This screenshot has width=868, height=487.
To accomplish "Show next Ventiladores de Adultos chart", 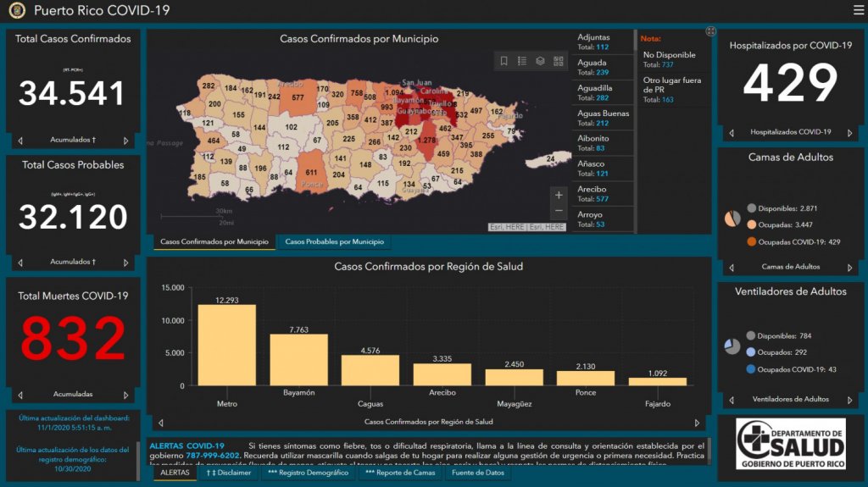I will click(850, 399).
